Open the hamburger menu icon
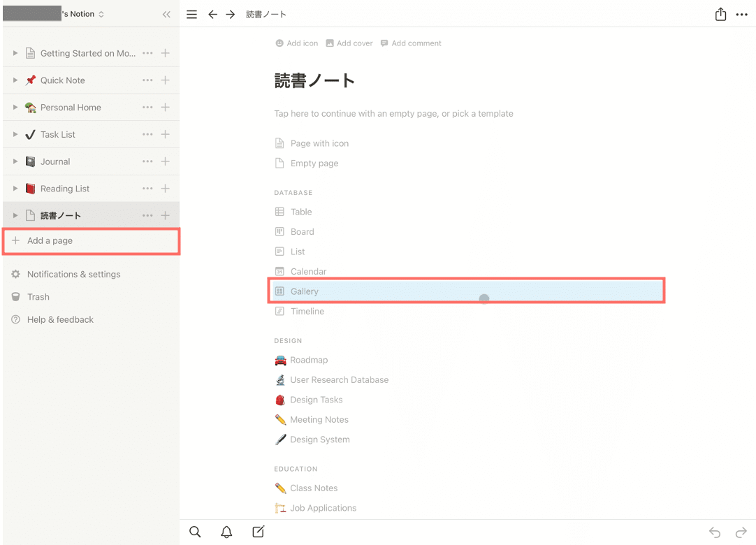Screen dimensions: 756x545 (192, 14)
